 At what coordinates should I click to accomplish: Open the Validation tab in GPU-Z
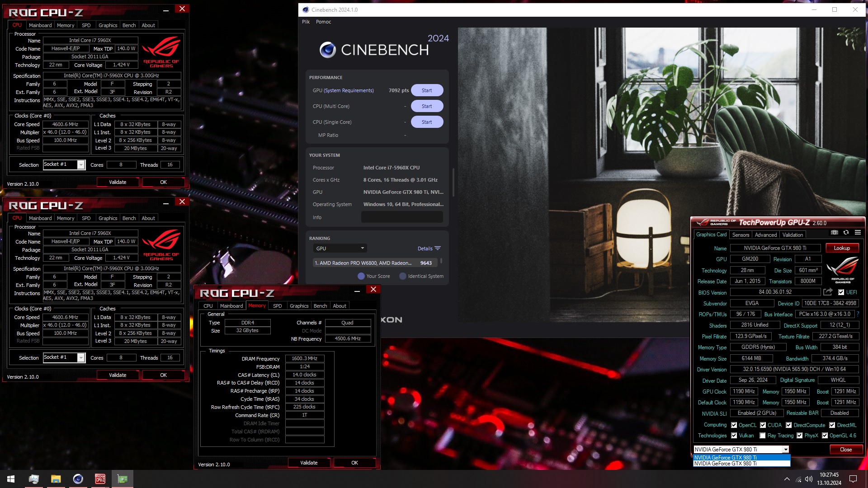click(x=793, y=235)
